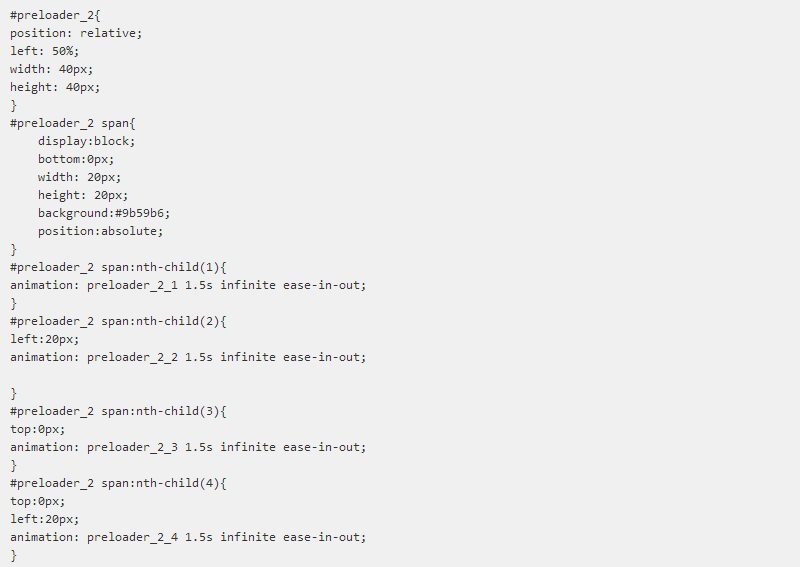Click the span:nth-child(4) selector line

click(119, 483)
